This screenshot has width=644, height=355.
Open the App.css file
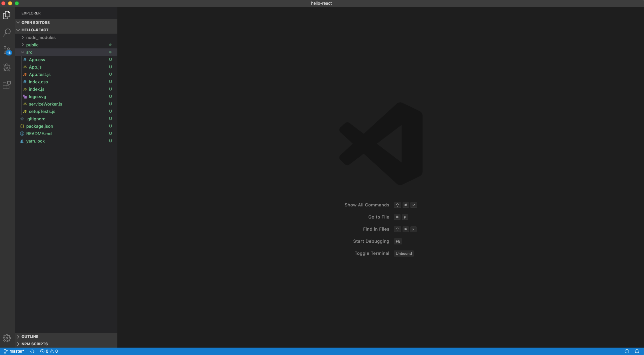[66, 60]
